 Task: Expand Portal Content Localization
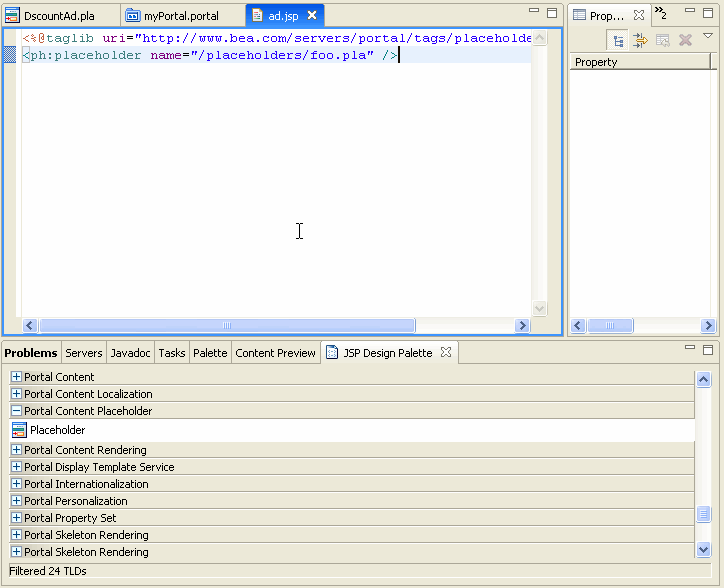pyautogui.click(x=16, y=394)
